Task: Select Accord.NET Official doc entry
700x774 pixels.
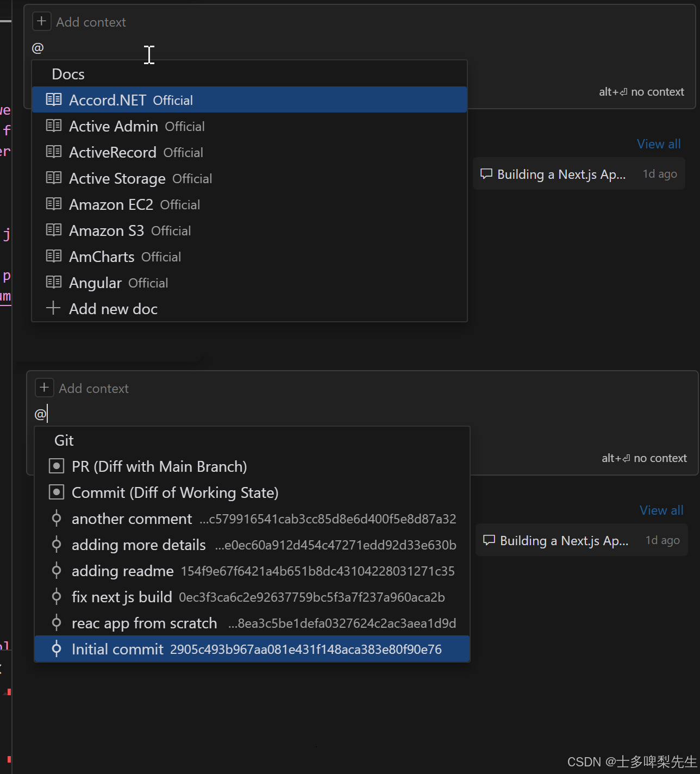Action: pyautogui.click(x=249, y=100)
